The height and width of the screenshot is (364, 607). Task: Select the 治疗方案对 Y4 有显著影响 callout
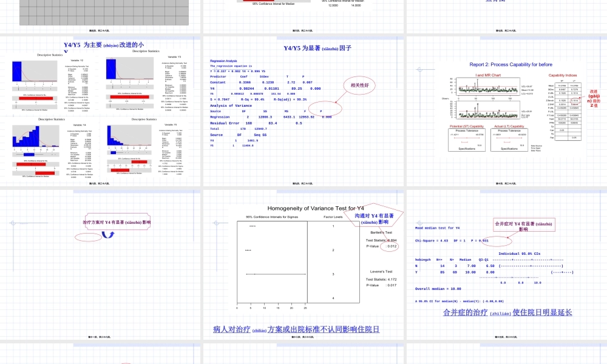pyautogui.click(x=117, y=222)
